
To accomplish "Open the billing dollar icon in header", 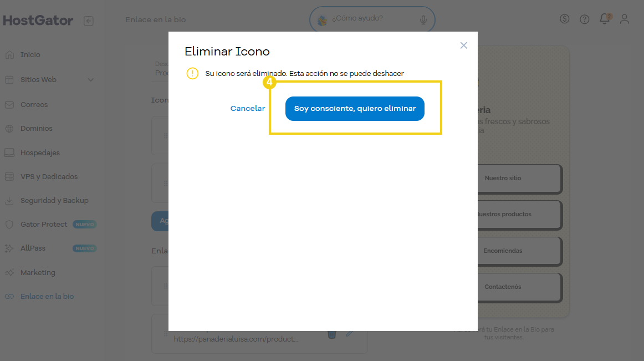I will tap(564, 19).
